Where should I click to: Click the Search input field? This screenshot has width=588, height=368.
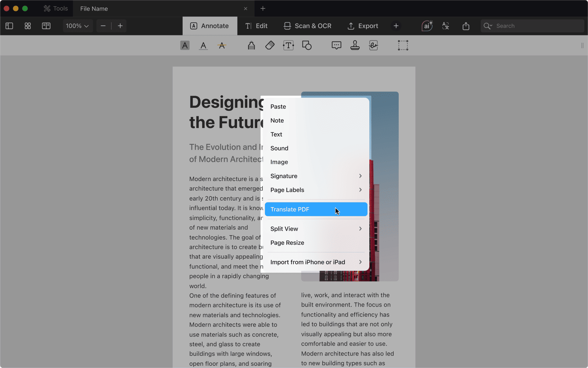tap(537, 26)
